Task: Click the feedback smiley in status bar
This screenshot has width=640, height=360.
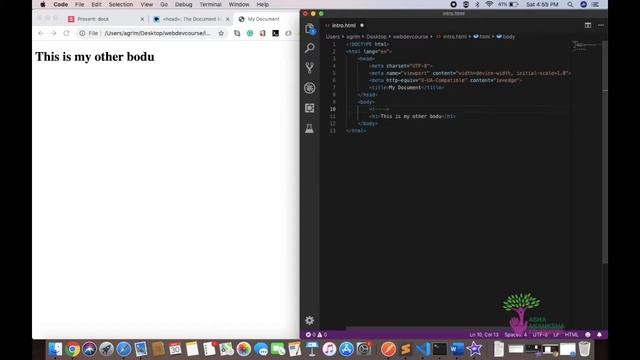Action: [x=588, y=335]
